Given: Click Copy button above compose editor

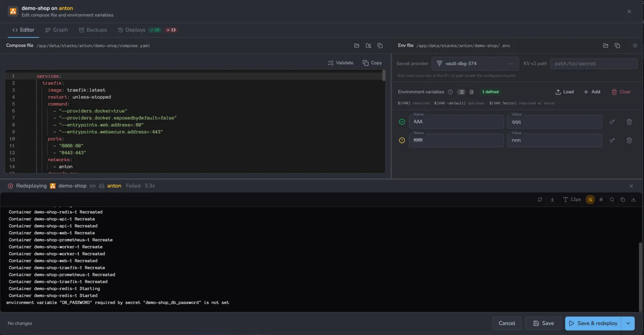Looking at the screenshot, I should coord(372,63).
